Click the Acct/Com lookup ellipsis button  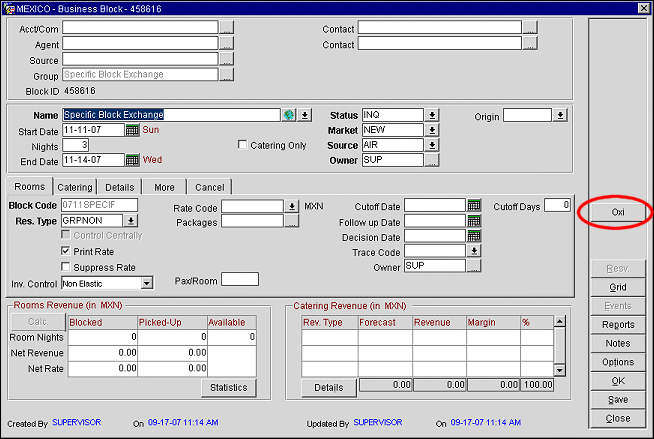click(226, 29)
